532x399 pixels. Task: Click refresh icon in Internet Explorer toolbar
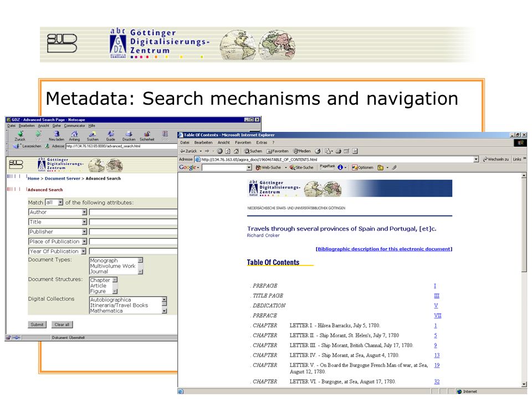point(228,151)
